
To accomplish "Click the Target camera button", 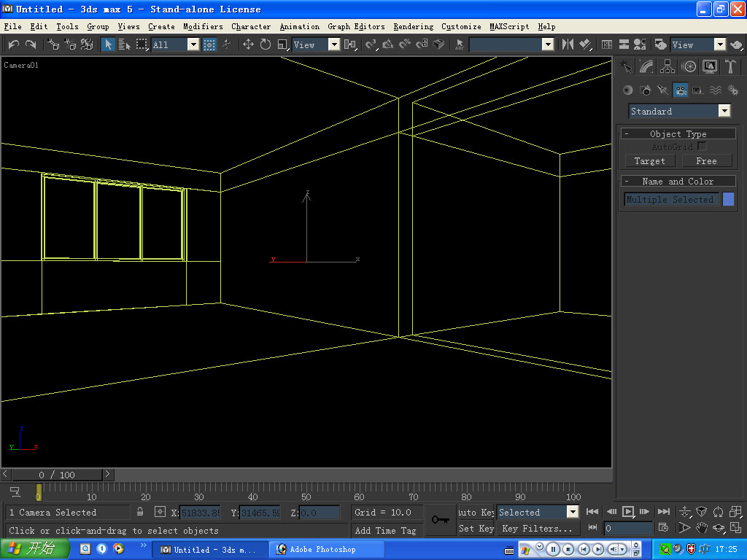I will 649,161.
